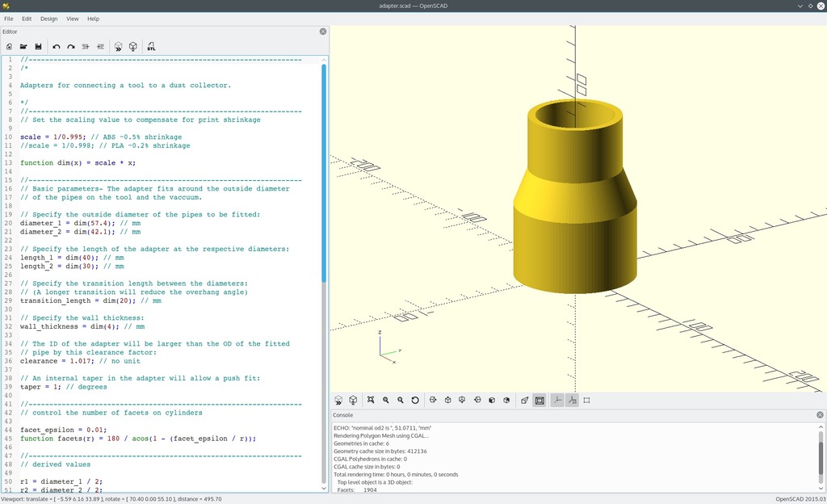Image resolution: width=827 pixels, height=504 pixels.
Task: Save the file with the floppy disk icon
Action: point(38,47)
